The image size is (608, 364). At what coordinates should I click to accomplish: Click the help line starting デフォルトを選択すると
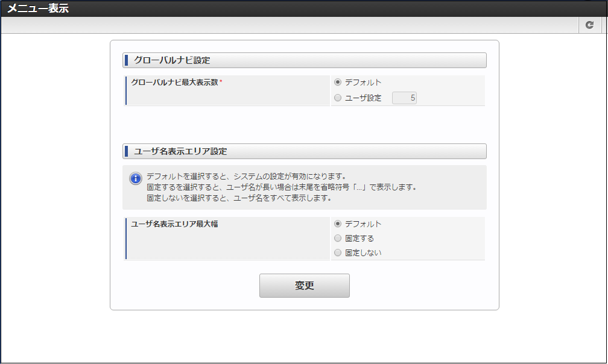245,177
